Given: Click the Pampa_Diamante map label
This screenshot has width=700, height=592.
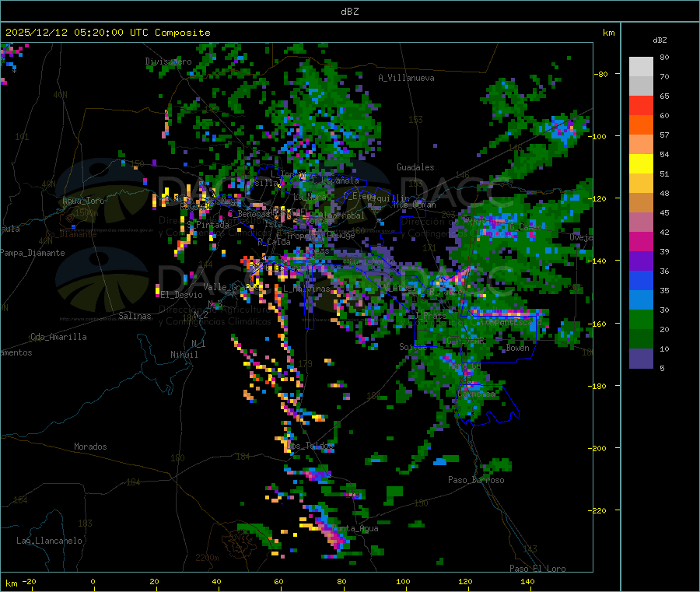Looking at the screenshot, I should pos(33,253).
